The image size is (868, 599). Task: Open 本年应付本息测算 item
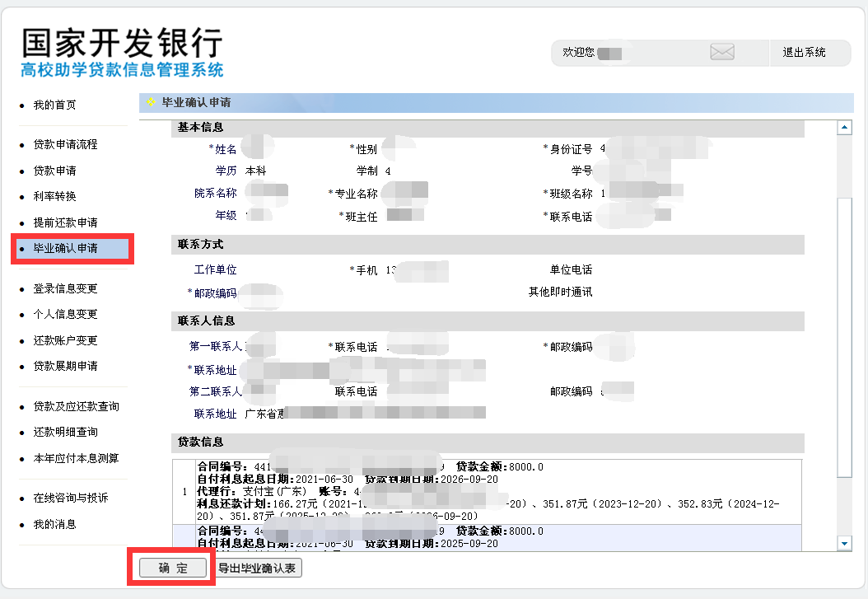pos(76,459)
